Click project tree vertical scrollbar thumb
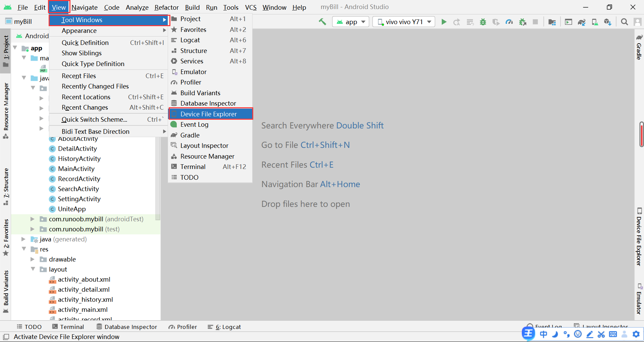 click(x=158, y=179)
